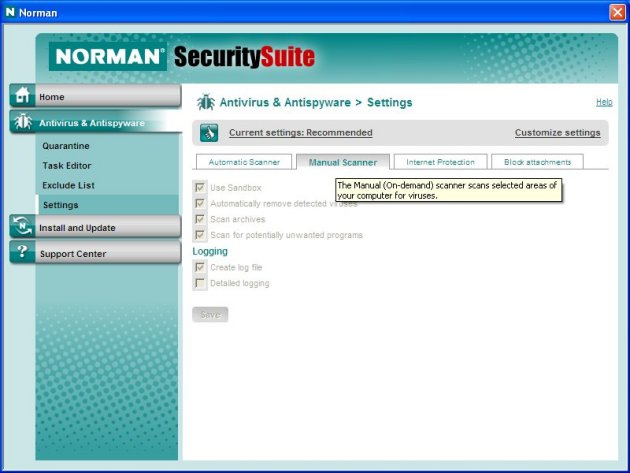Close the Norman window
630x473 pixels.
click(617, 12)
